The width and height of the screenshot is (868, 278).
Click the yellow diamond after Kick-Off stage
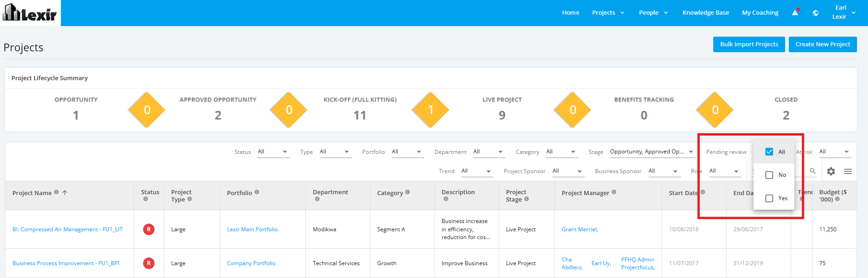pos(430,110)
